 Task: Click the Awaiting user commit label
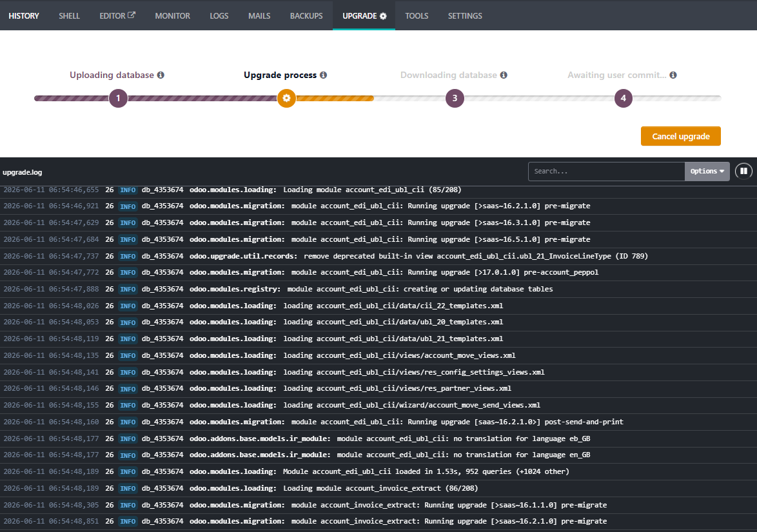(616, 75)
